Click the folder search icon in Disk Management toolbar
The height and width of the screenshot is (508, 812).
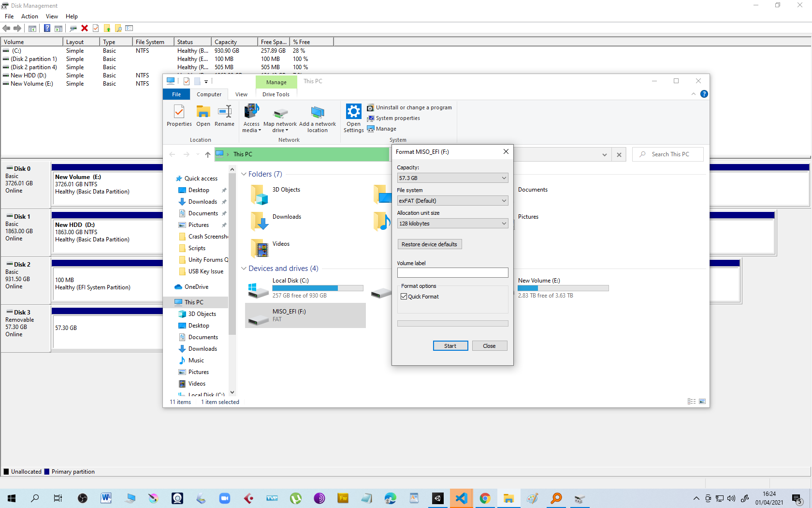tap(118, 28)
